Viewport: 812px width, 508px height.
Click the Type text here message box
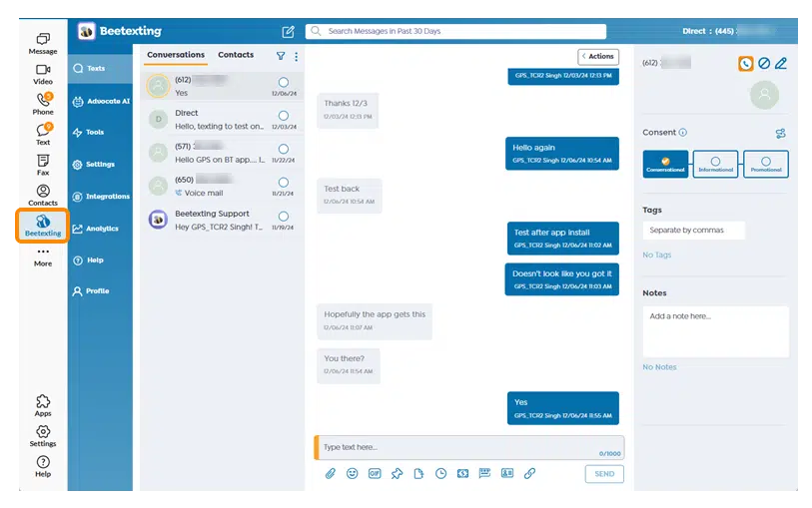(469, 447)
